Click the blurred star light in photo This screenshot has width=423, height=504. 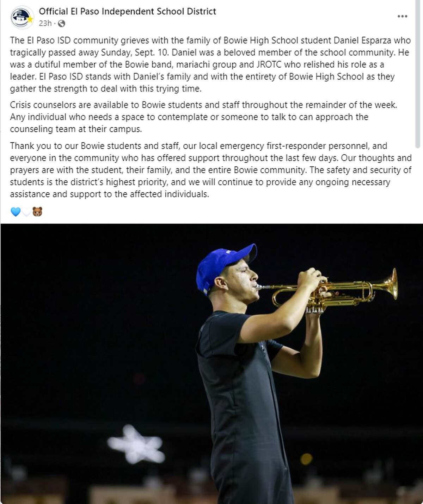click(x=137, y=444)
